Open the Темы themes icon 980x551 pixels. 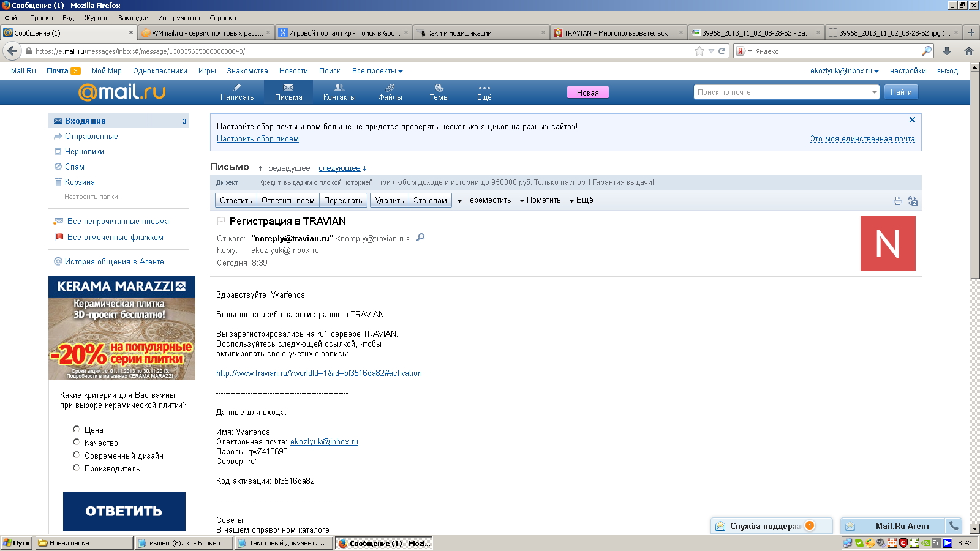pyautogui.click(x=439, y=92)
